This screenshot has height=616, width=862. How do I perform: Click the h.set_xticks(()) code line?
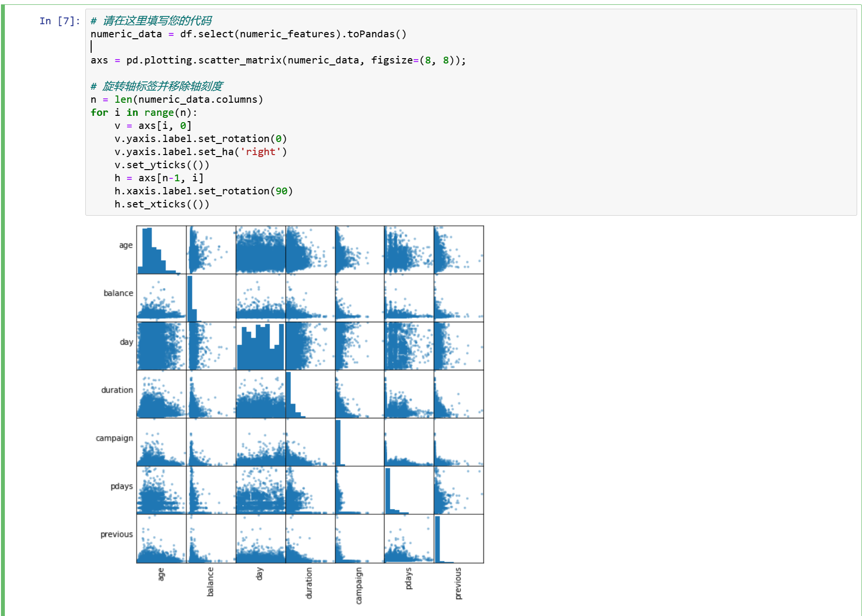162,204
